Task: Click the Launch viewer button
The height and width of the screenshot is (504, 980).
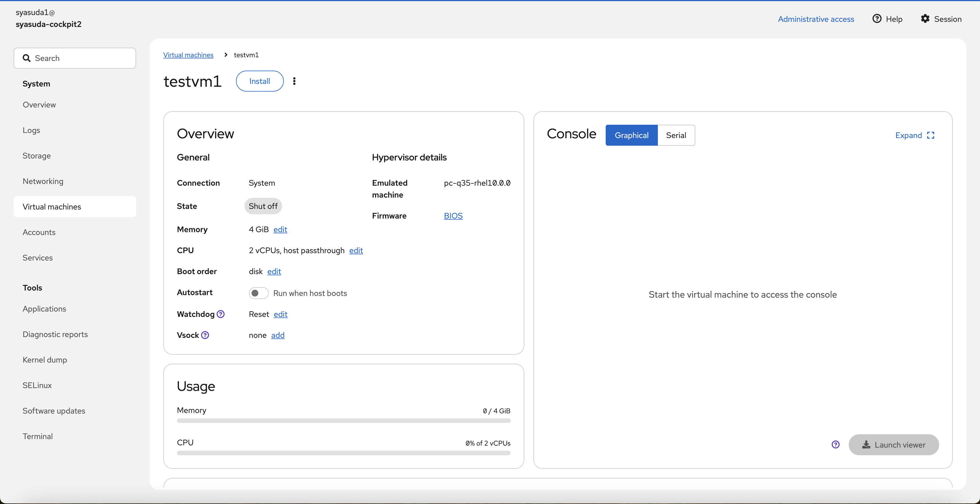Action: [893, 444]
